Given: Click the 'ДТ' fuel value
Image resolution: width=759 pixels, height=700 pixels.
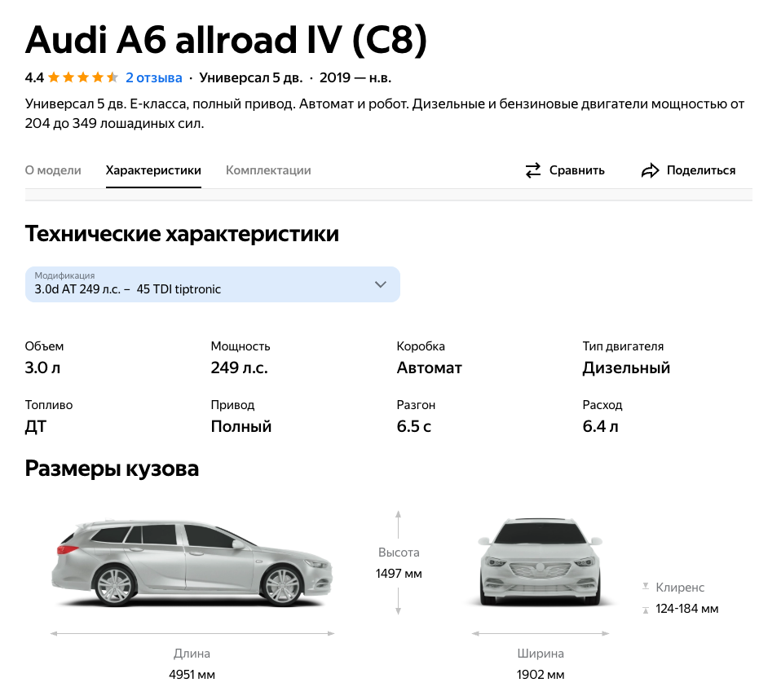Looking at the screenshot, I should pyautogui.click(x=36, y=427).
